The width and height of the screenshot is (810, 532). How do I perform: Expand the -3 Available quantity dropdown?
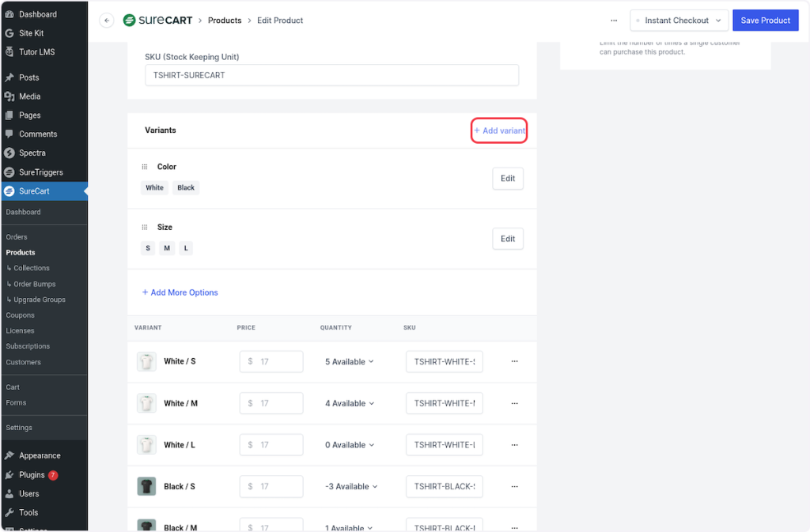(x=351, y=486)
